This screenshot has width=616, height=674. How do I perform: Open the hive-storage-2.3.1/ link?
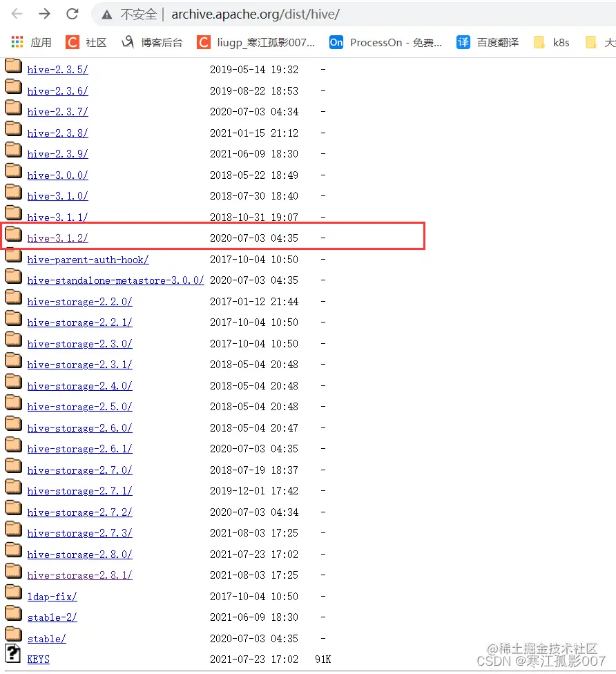[x=80, y=365]
